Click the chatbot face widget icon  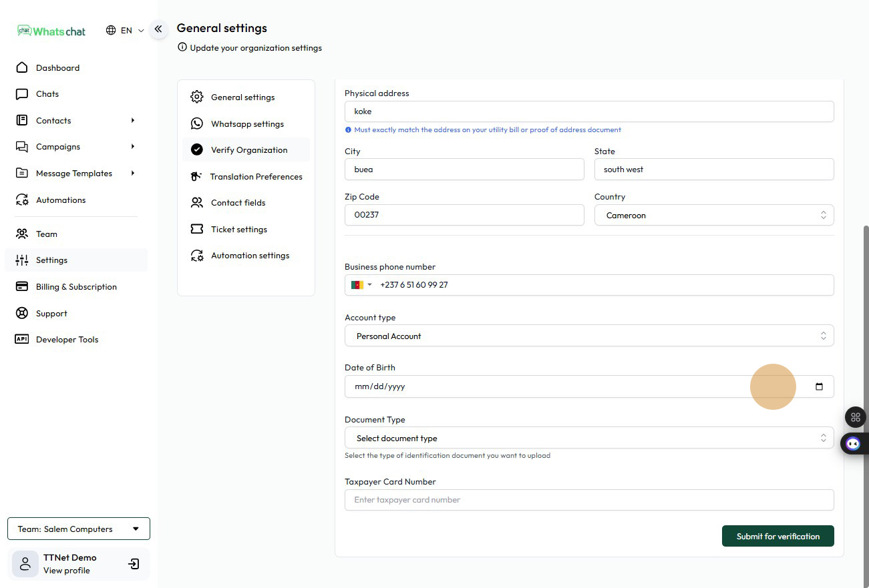pyautogui.click(x=853, y=444)
